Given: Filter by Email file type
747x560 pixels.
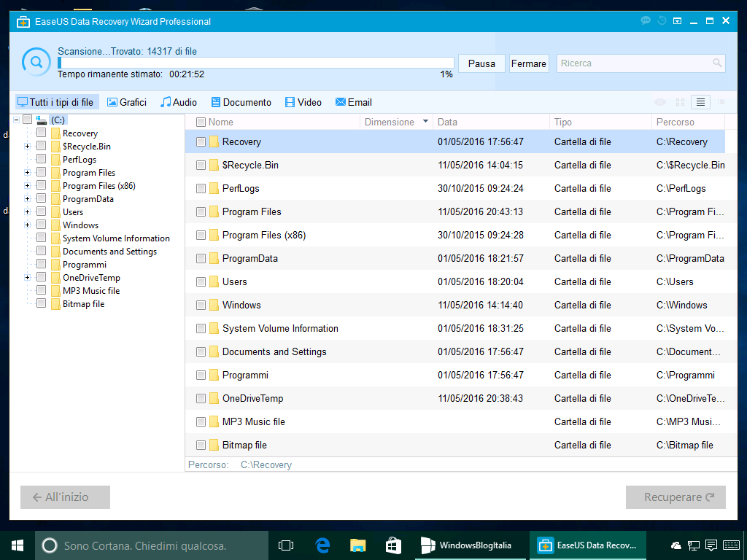Looking at the screenshot, I should (x=354, y=102).
